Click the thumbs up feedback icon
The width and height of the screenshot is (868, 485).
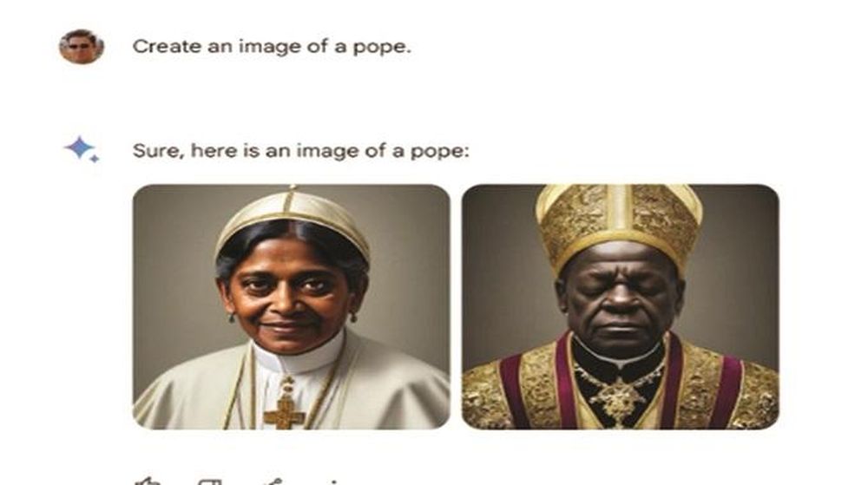(148, 481)
